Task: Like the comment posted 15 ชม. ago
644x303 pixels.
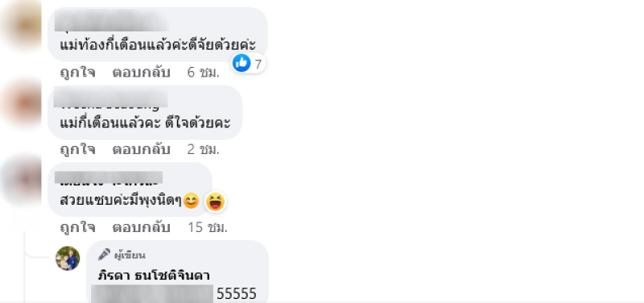Action: click(77, 227)
